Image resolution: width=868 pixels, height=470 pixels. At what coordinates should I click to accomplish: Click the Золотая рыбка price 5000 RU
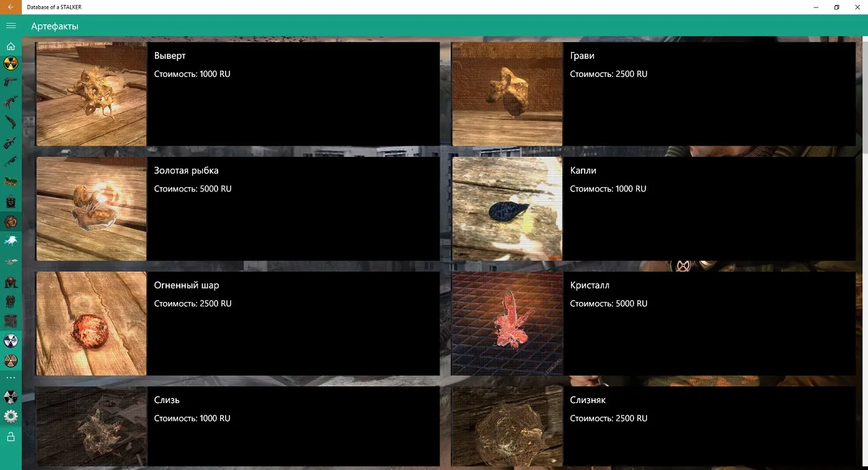[x=193, y=188]
